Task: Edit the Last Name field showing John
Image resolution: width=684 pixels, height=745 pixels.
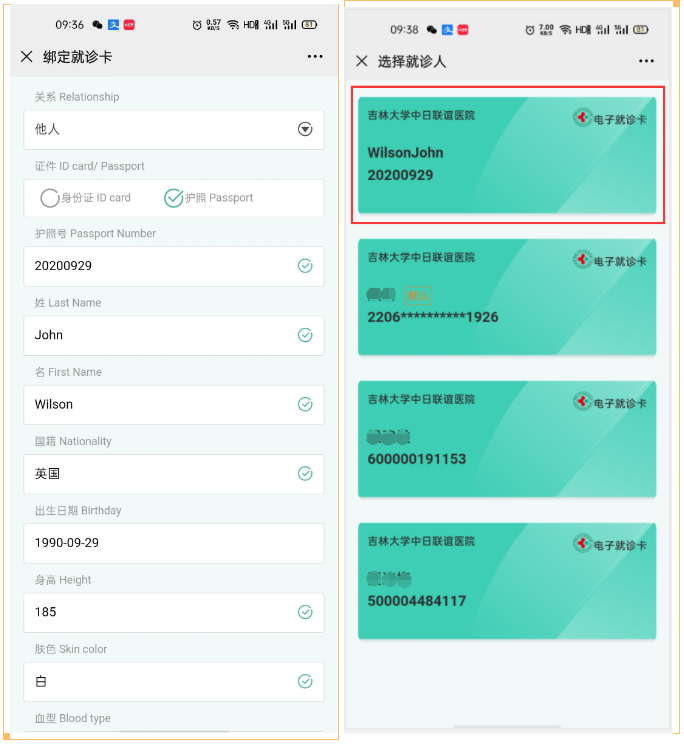Action: (160, 335)
